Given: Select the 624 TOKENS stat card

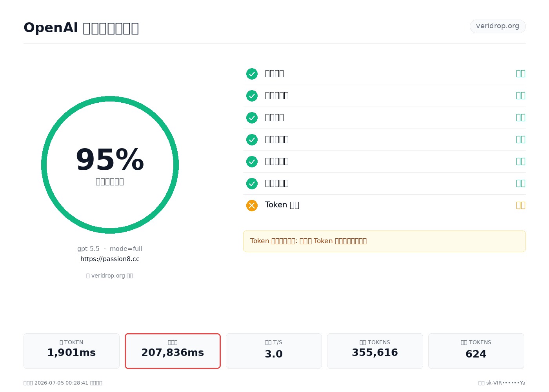Looking at the screenshot, I should [476, 351].
